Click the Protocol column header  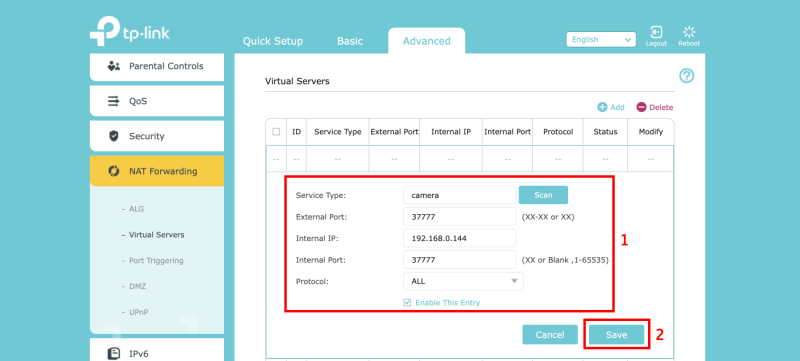558,132
